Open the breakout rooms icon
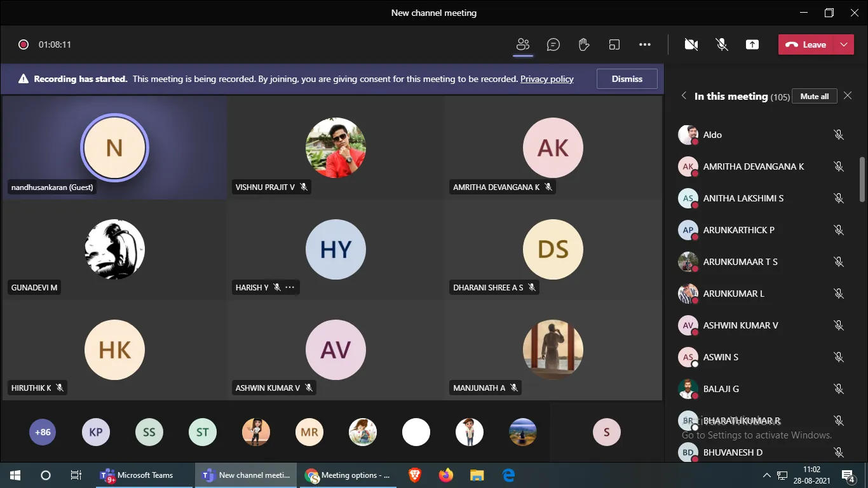 [x=614, y=44]
